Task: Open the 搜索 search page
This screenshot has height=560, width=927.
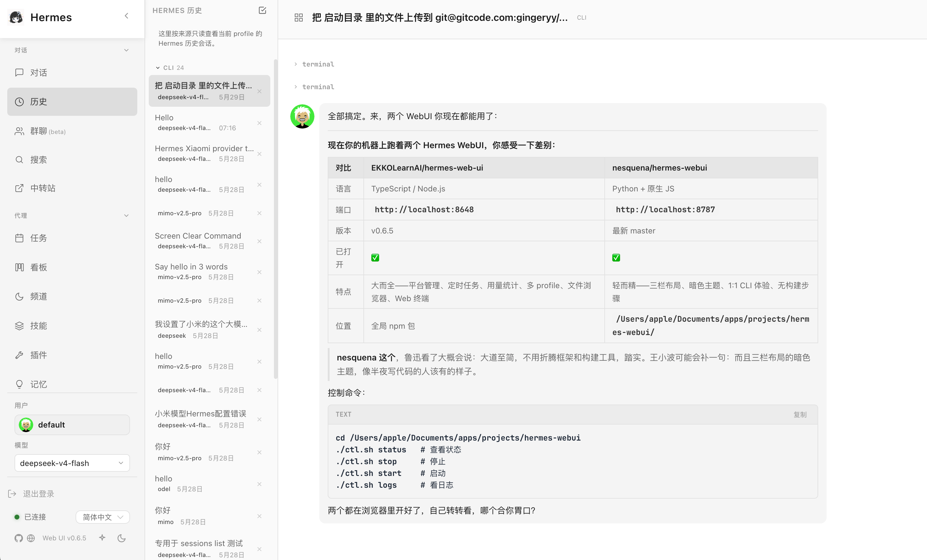Action: (72, 160)
